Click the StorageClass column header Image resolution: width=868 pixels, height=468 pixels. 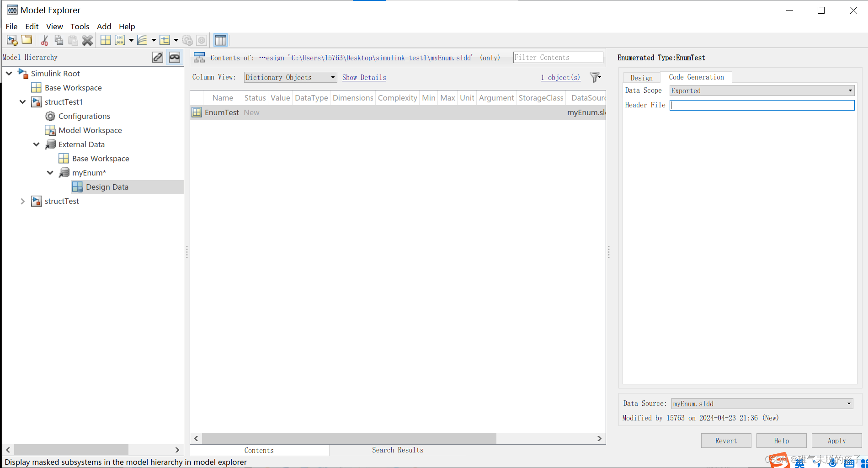click(x=541, y=98)
